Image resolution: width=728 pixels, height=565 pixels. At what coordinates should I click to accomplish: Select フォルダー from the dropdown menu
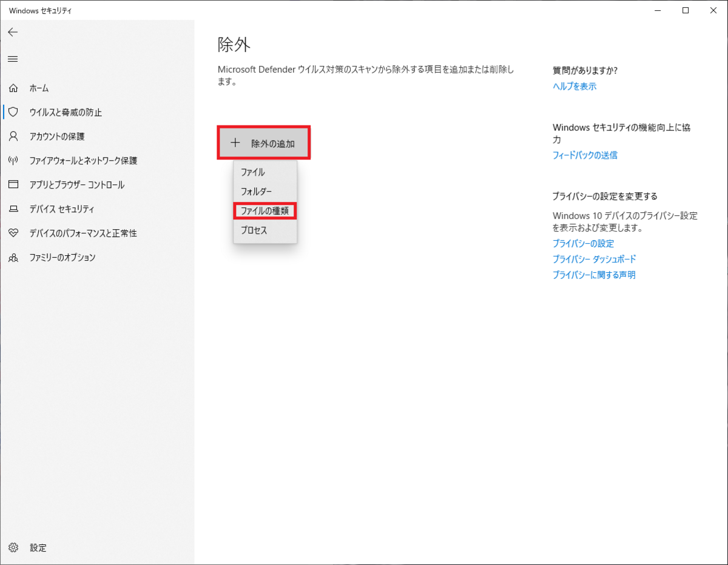(x=265, y=192)
